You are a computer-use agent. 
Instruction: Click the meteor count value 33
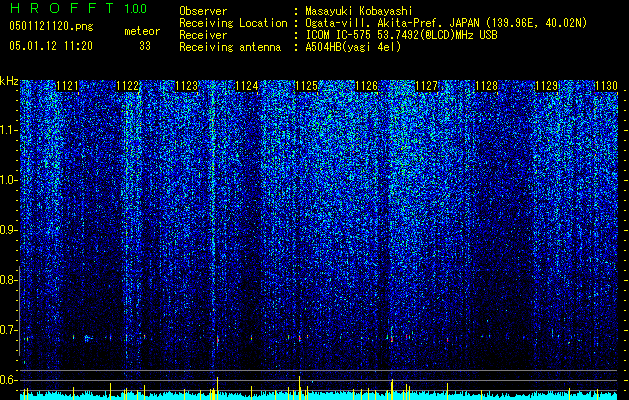[x=145, y=46]
